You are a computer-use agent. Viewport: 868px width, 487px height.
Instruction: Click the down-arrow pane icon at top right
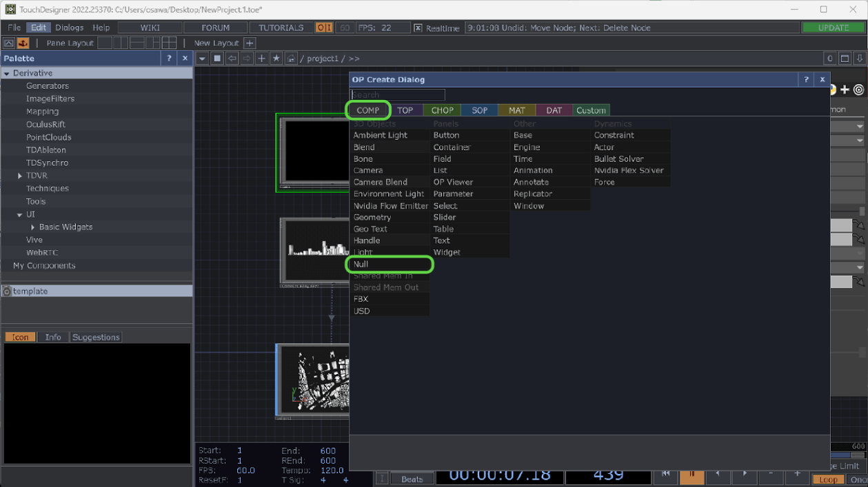click(x=860, y=59)
